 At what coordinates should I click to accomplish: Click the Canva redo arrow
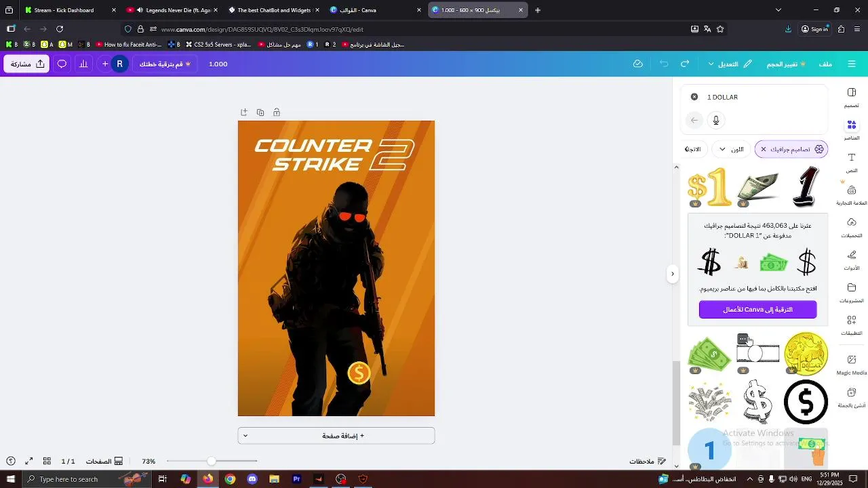pyautogui.click(x=685, y=64)
